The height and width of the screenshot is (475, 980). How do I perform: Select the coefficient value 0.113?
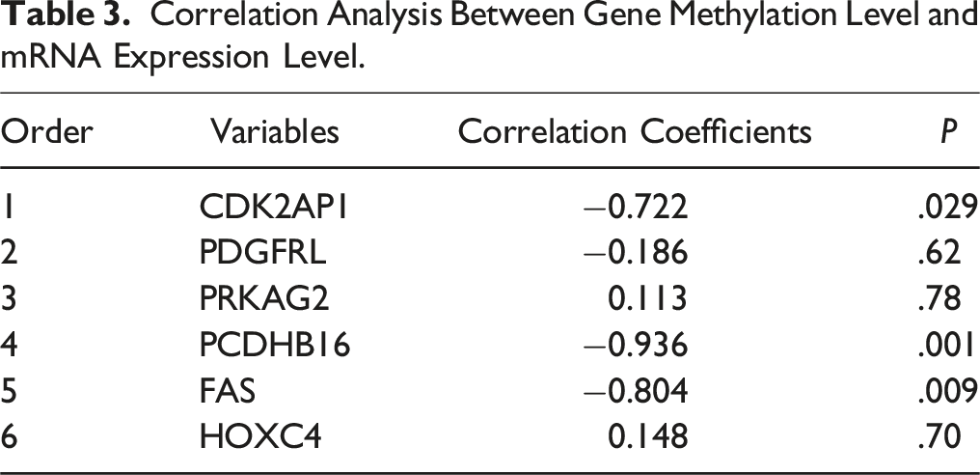click(647, 299)
